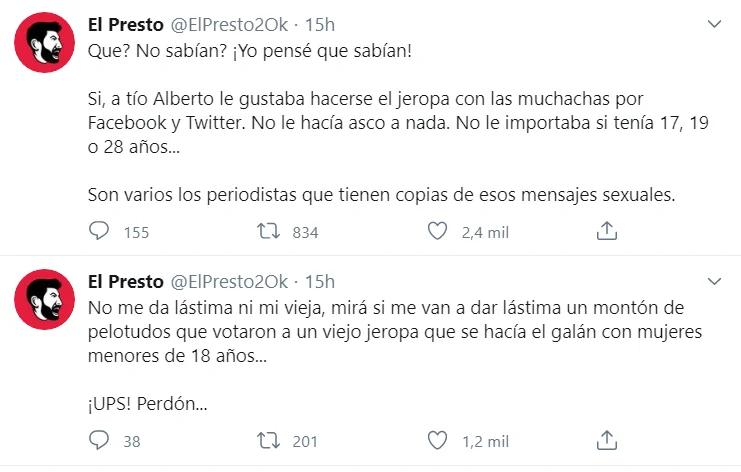This screenshot has height=472, width=741.
Task: Open El Presto display name in first tweet
Action: click(x=126, y=25)
